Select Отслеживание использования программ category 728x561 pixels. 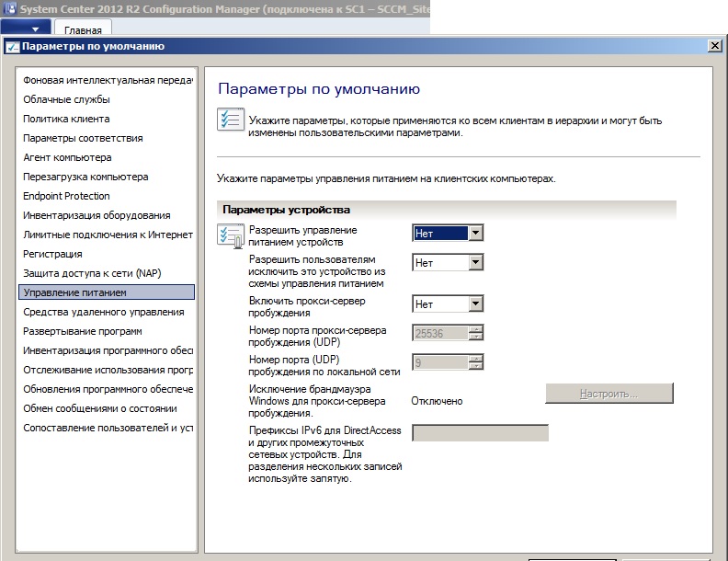coord(108,370)
